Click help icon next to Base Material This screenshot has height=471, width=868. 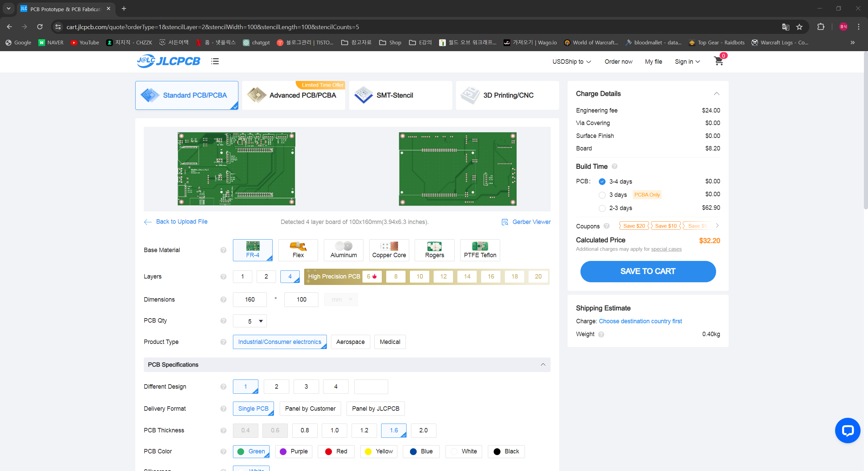[223, 250]
